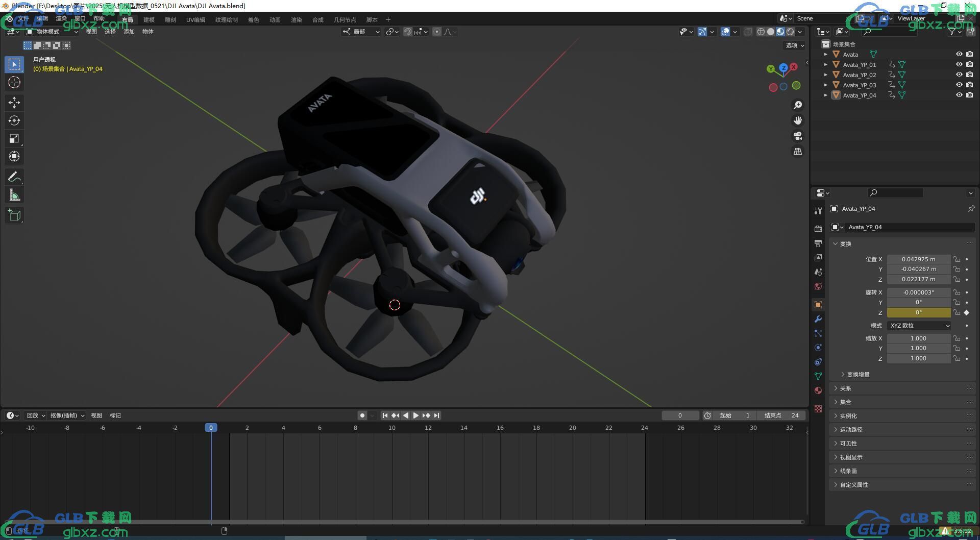Select the Measure tool
This screenshot has width=980, height=540.
(x=14, y=194)
